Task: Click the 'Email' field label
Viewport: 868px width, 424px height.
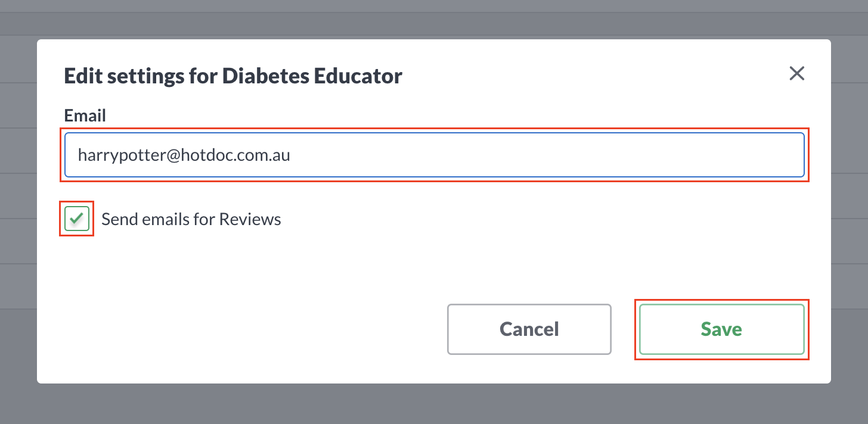Action: pyautogui.click(x=85, y=116)
